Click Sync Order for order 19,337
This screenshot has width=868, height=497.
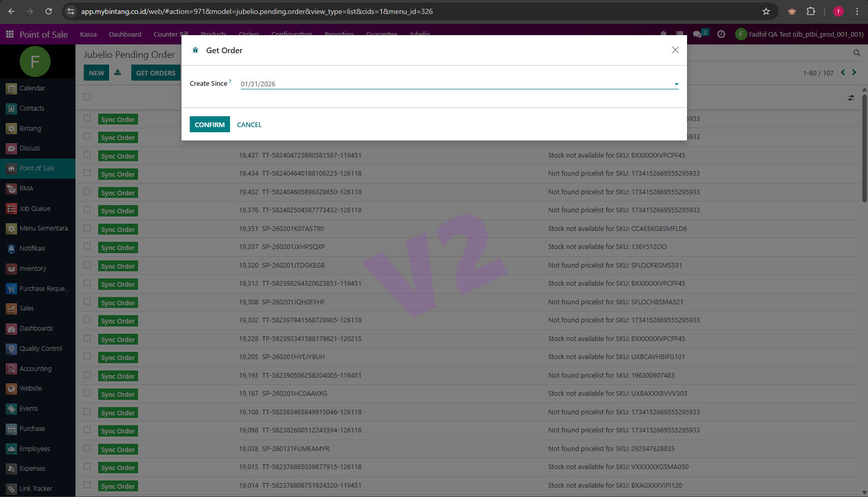118,247
